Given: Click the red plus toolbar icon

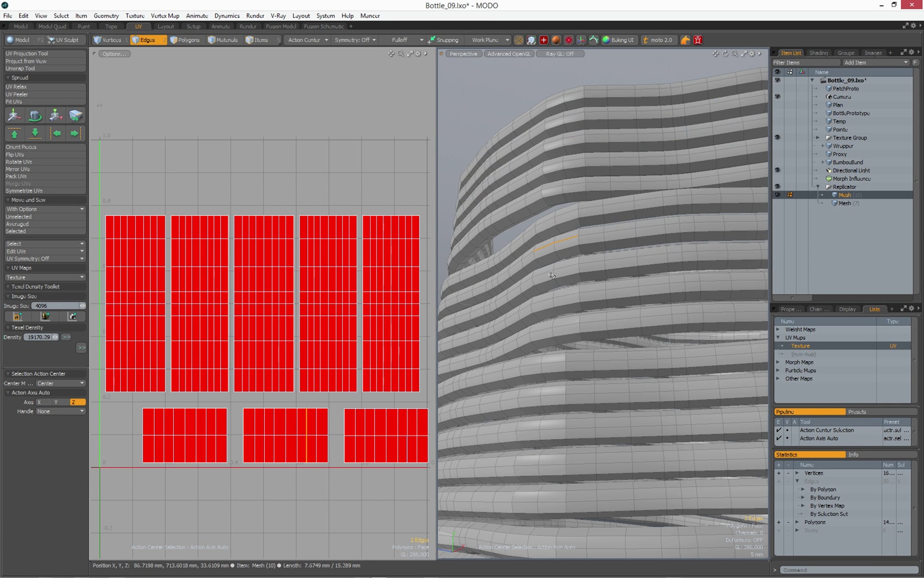Looking at the screenshot, I should pyautogui.click(x=544, y=40).
